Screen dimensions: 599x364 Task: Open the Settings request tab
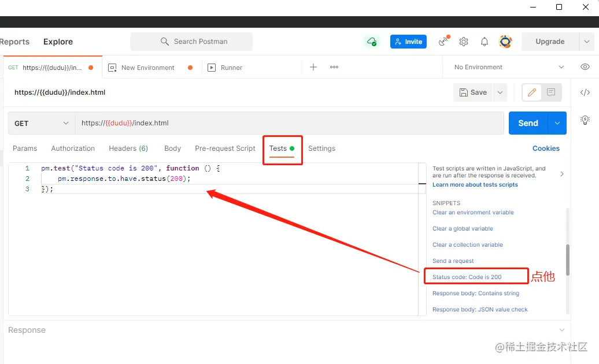(321, 148)
